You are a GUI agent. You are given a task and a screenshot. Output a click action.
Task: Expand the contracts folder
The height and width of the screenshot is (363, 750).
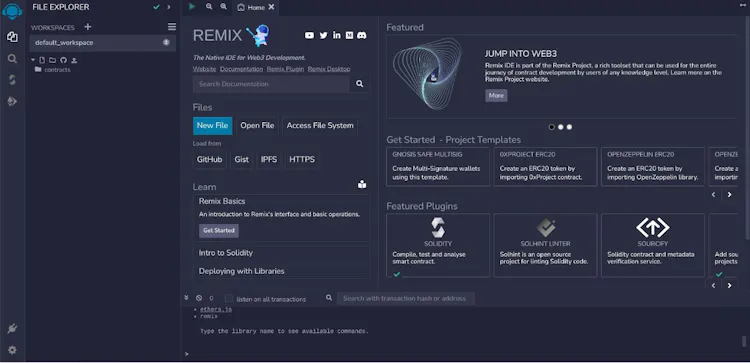pyautogui.click(x=53, y=70)
